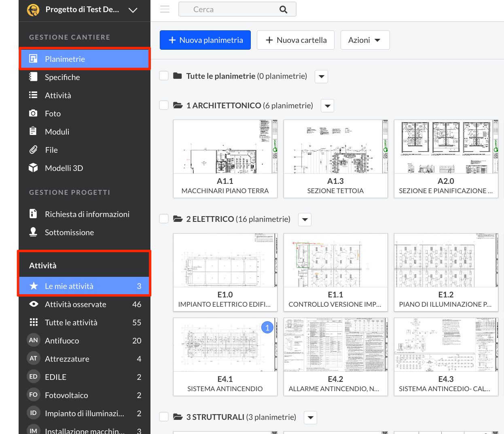Collapse 2 ELETTRICO open-folder icon
Screen dimensions: 504x434
coord(178,219)
